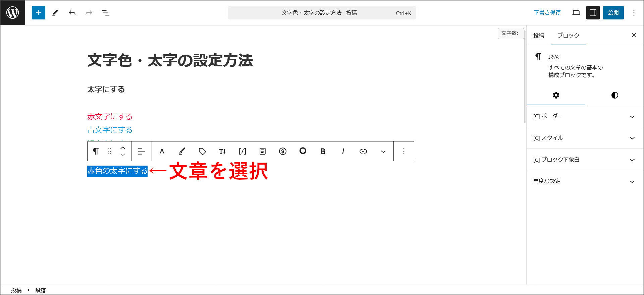This screenshot has width=644, height=295.
Task: Open the text color 'A' tool
Action: coord(162,151)
